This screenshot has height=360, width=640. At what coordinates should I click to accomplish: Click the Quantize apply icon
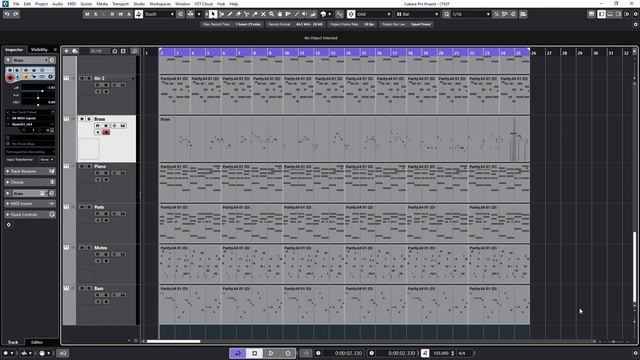point(446,14)
